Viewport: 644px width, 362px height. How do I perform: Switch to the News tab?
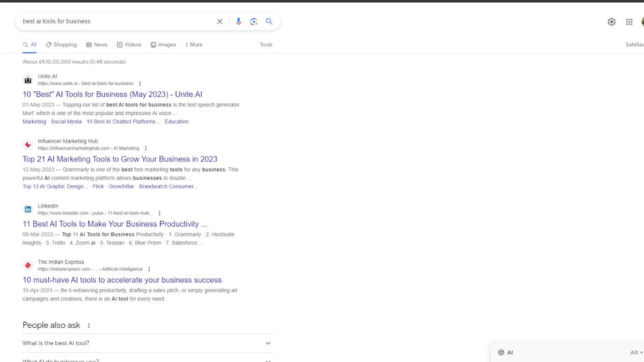pyautogui.click(x=97, y=45)
